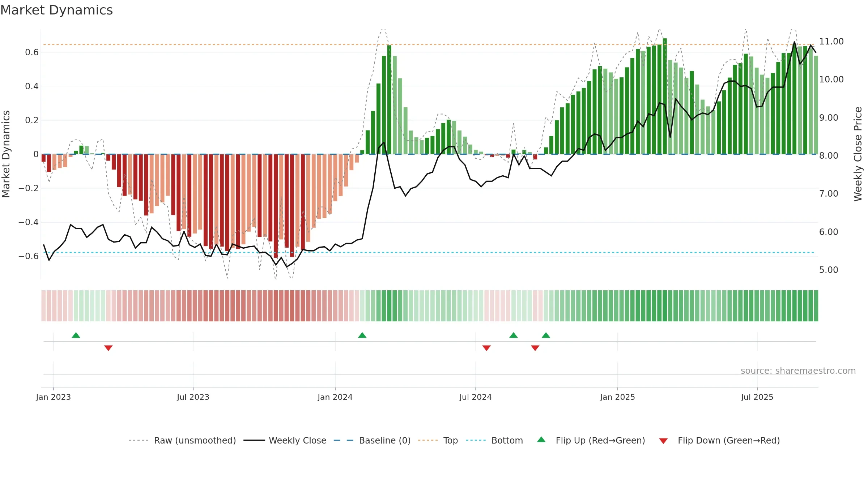Click the Flip Down marker in mid-September 2024

coord(535,348)
